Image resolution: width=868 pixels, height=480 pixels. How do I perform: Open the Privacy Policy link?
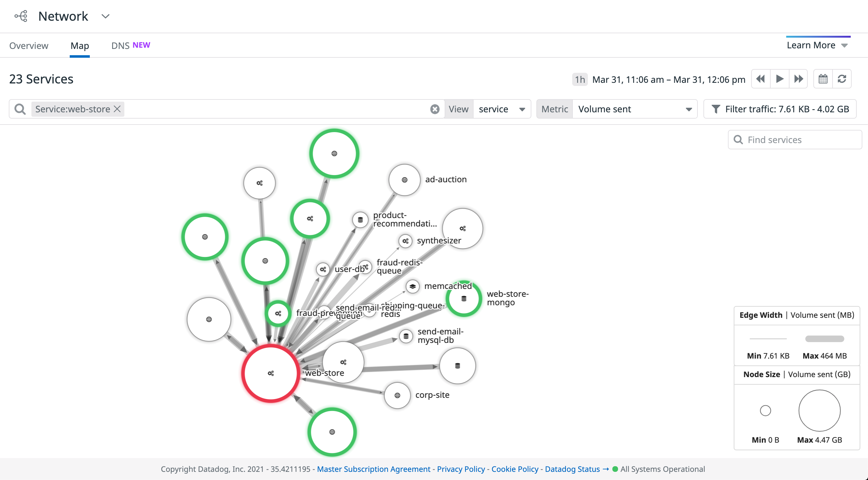460,469
